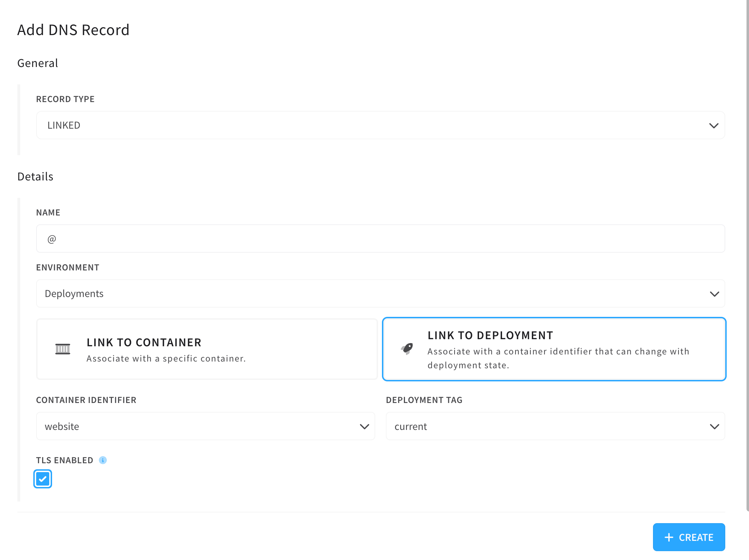The height and width of the screenshot is (560, 749).
Task: Click the Create button
Action: (x=689, y=537)
